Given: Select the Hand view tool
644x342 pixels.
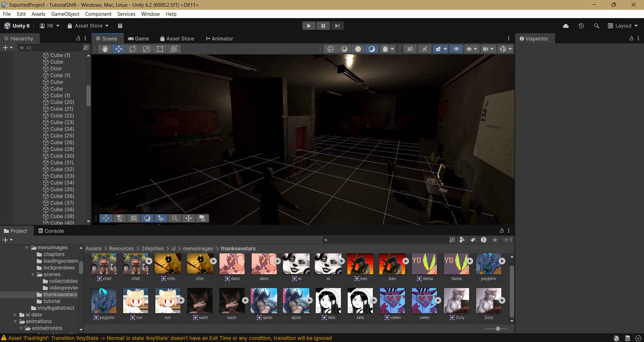Looking at the screenshot, I should pyautogui.click(x=105, y=49).
